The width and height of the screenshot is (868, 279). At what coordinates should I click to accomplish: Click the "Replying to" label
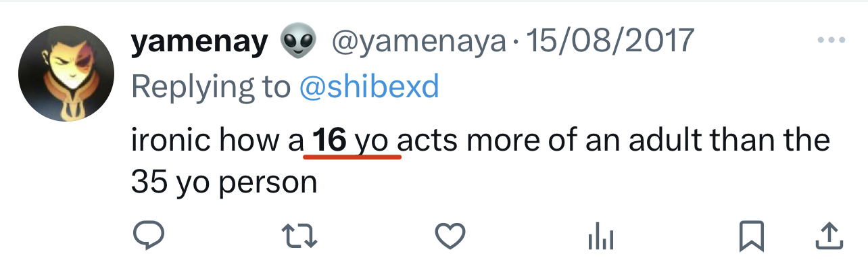(210, 86)
